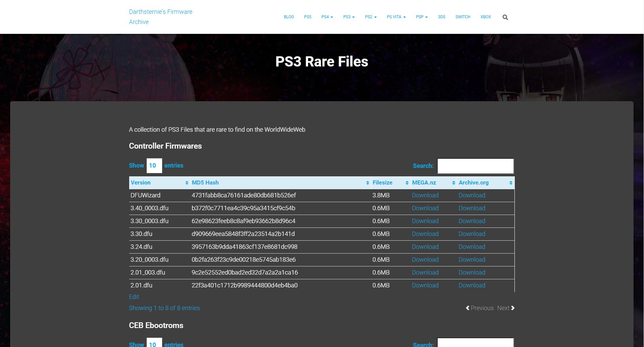Select hash 0b2fa263f23c9de00218e5745ab183e6
Viewport: 644px width, 347px height.
[244, 260]
